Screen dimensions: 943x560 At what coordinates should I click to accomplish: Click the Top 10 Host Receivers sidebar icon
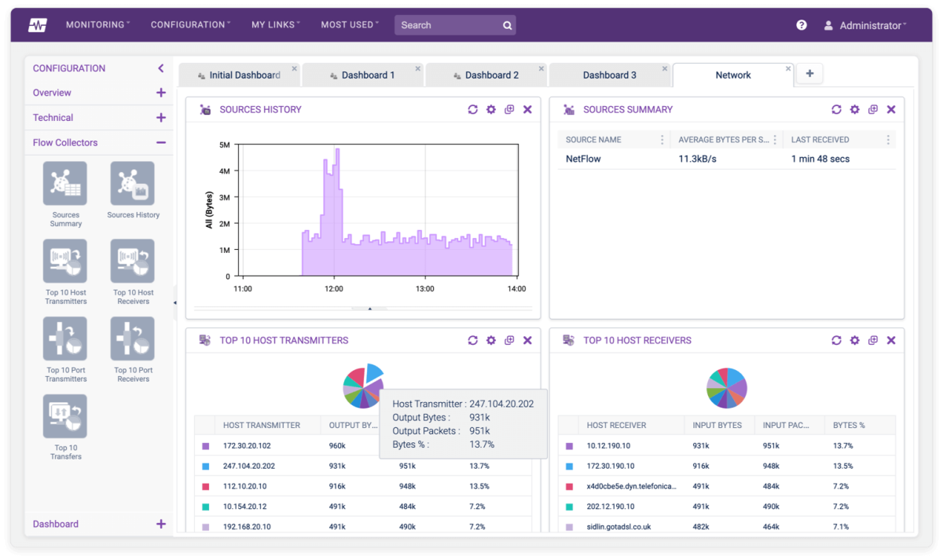click(x=132, y=261)
